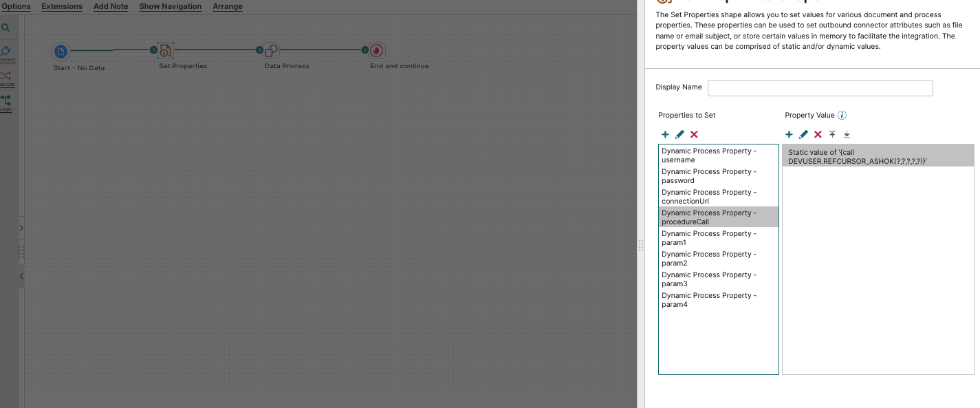Move the property value to the bottom
The height and width of the screenshot is (408, 980).
[x=847, y=134]
